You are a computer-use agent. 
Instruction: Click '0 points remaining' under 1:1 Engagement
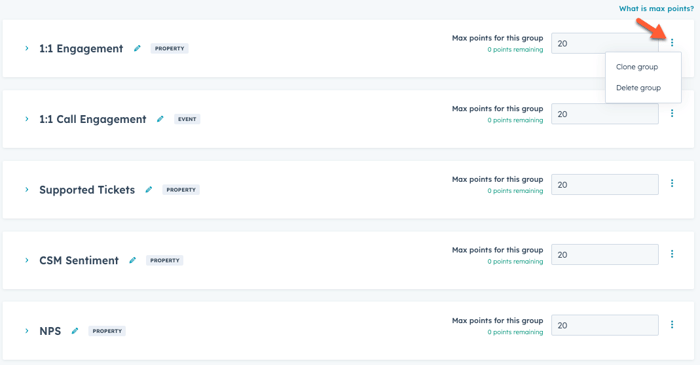[515, 50]
